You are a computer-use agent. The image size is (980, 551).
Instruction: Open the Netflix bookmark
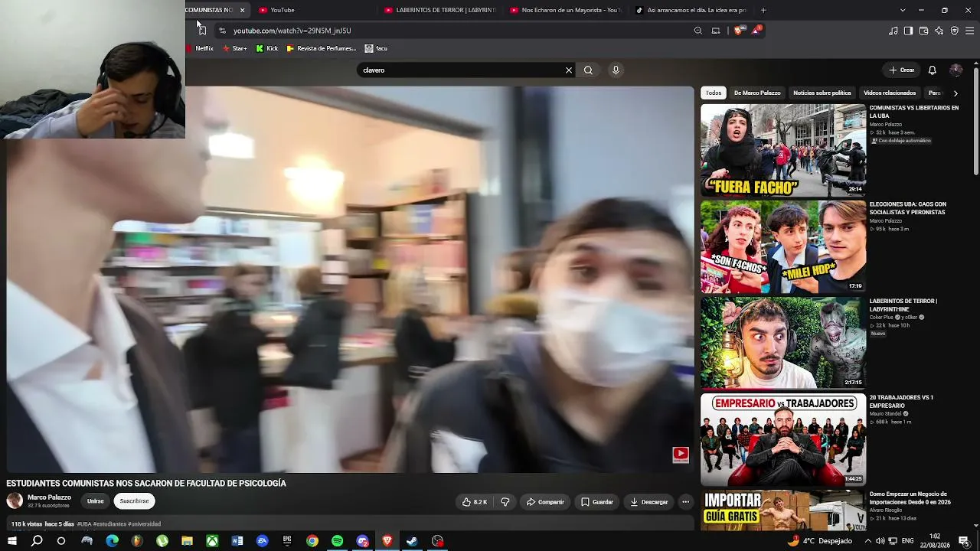(x=200, y=48)
